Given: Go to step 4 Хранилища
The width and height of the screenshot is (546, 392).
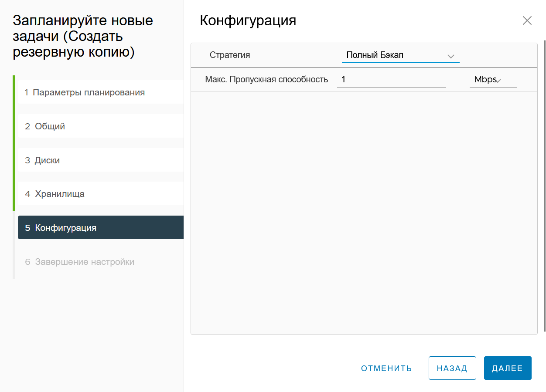Looking at the screenshot, I should pos(101,194).
